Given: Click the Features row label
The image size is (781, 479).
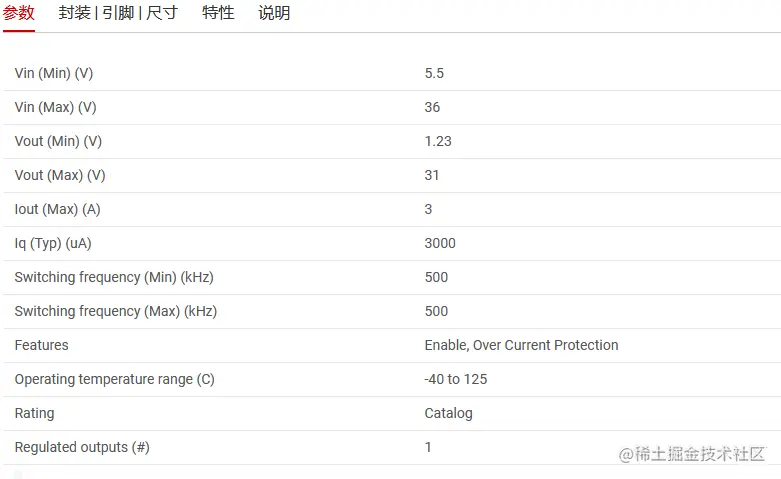Looking at the screenshot, I should click(41, 345).
